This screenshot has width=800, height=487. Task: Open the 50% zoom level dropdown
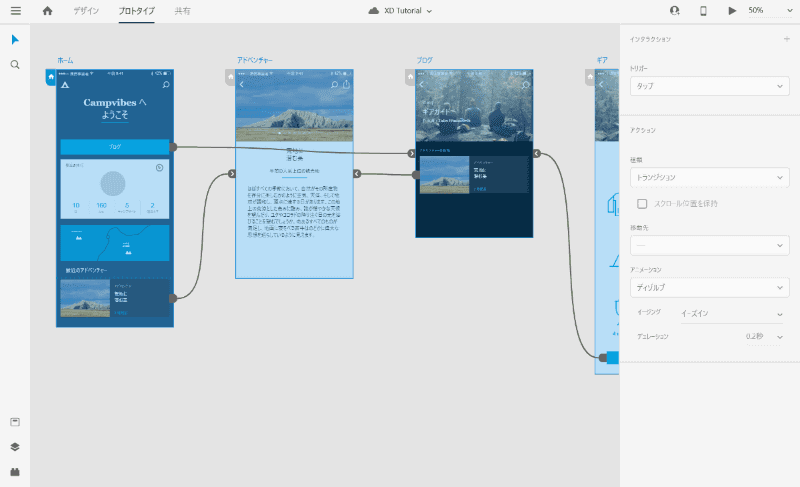765,10
